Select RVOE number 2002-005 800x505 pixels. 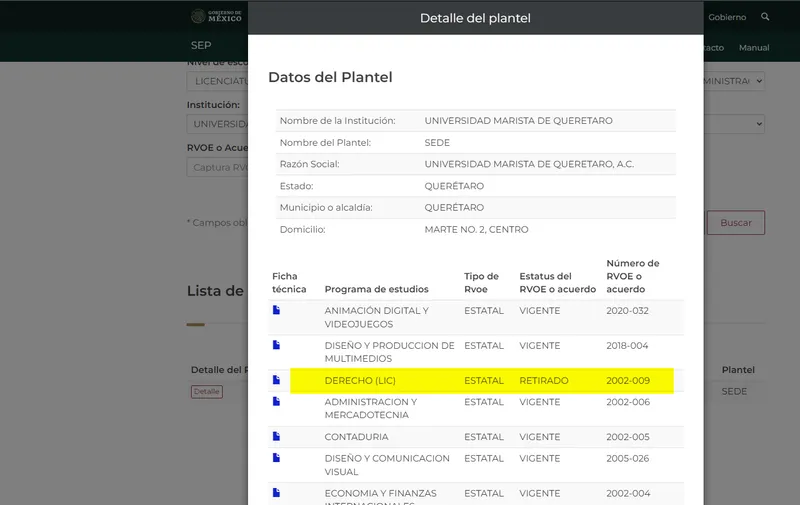point(628,437)
